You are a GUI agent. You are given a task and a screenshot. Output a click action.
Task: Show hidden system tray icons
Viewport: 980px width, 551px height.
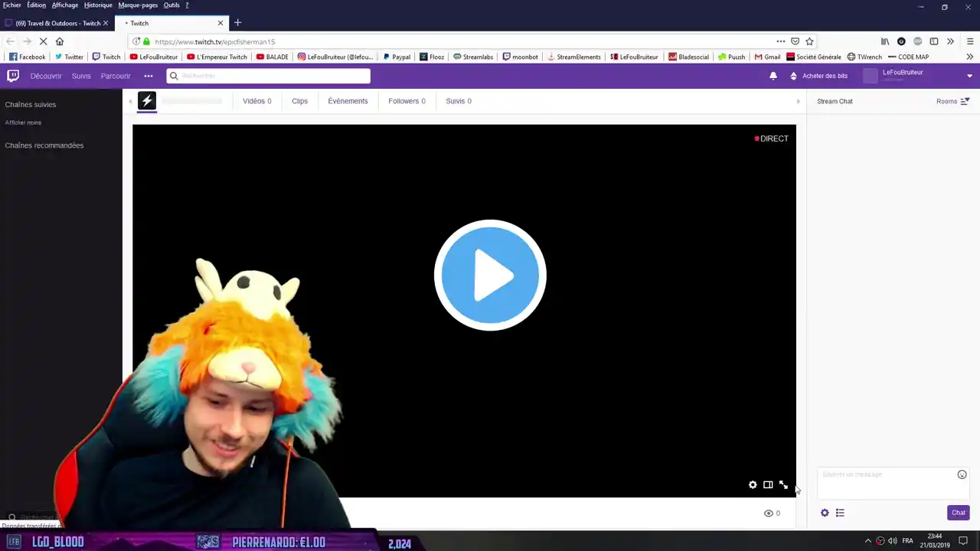point(868,541)
